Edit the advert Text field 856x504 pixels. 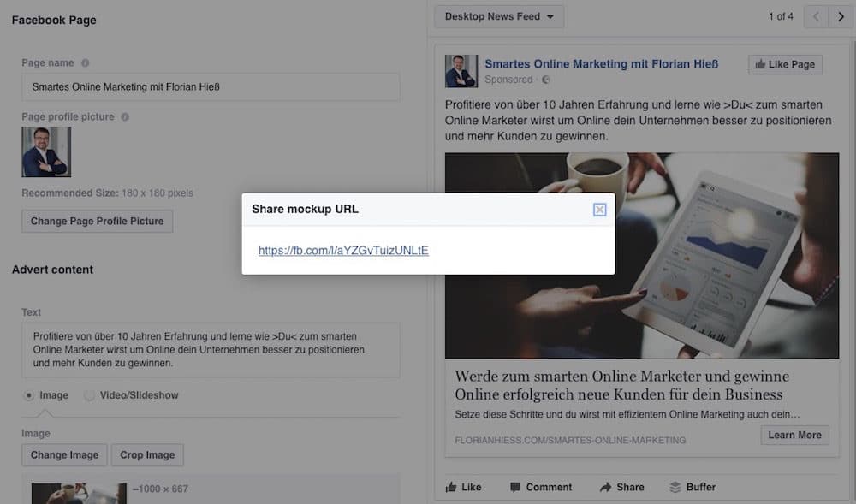[x=211, y=350]
